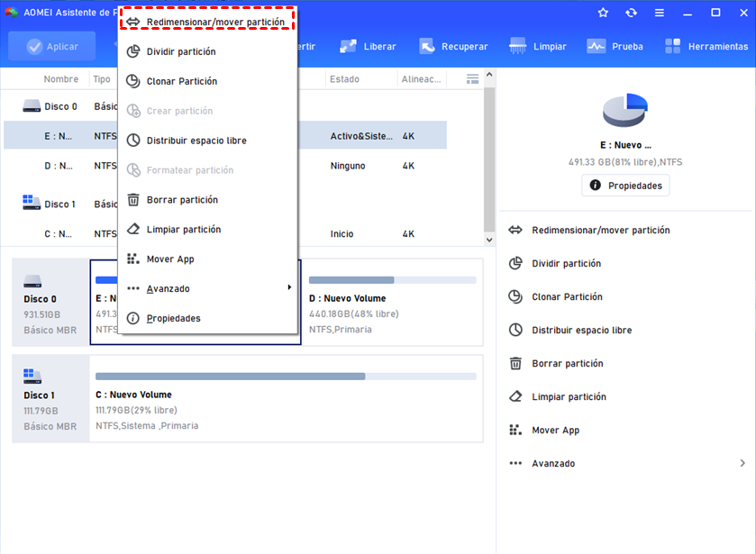The width and height of the screenshot is (756, 554).
Task: Select the D: partition row in the list
Action: coord(225,166)
